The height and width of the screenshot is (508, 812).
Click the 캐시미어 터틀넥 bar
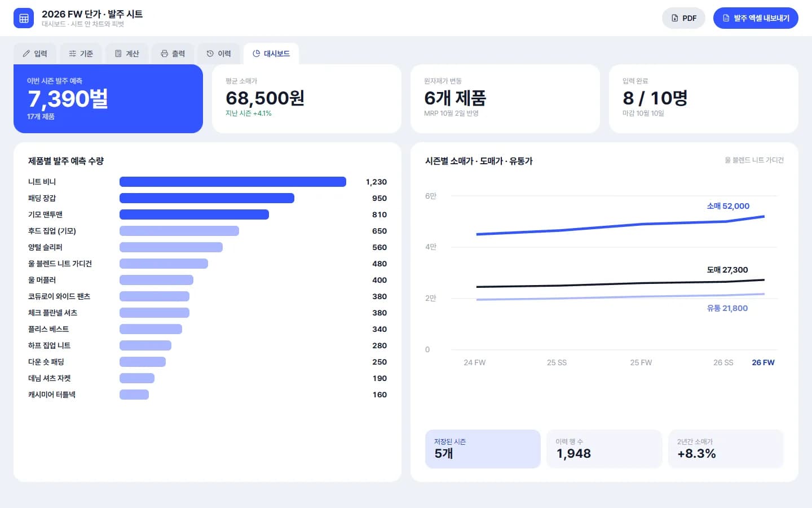pos(134,395)
